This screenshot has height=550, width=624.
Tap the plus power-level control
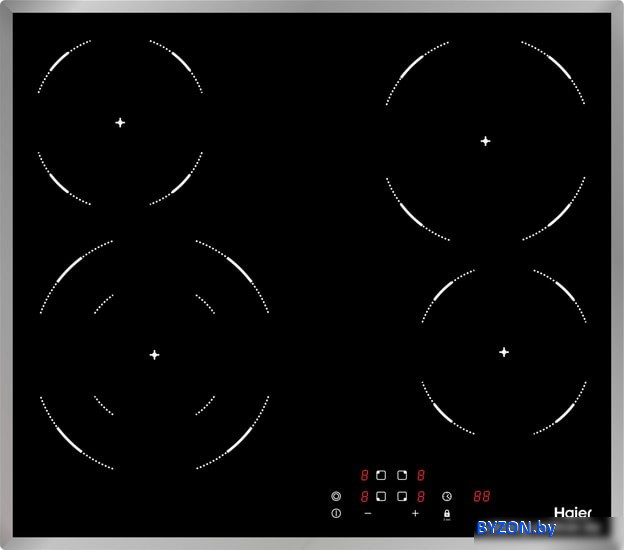[415, 513]
